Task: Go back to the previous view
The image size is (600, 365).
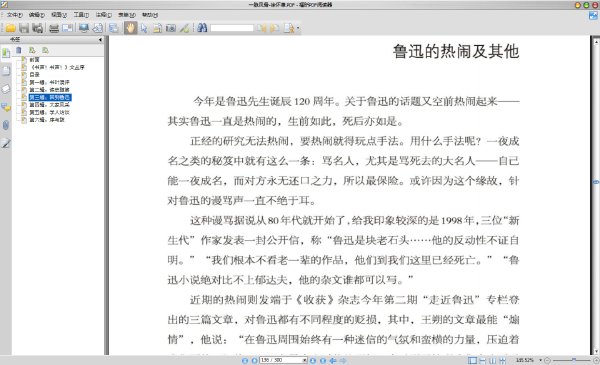Action: coord(333,360)
